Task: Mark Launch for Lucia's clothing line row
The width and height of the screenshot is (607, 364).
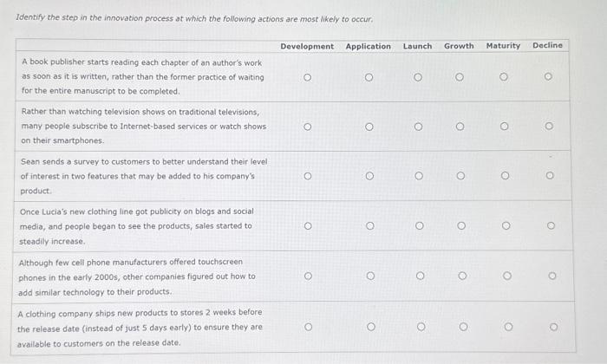Action: pyautogui.click(x=419, y=225)
